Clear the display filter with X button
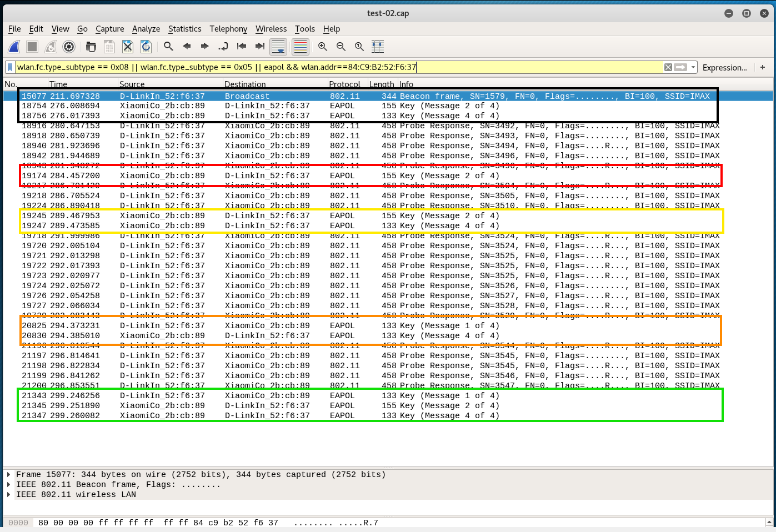Screen dimensions: 776x532 [x=668, y=67]
